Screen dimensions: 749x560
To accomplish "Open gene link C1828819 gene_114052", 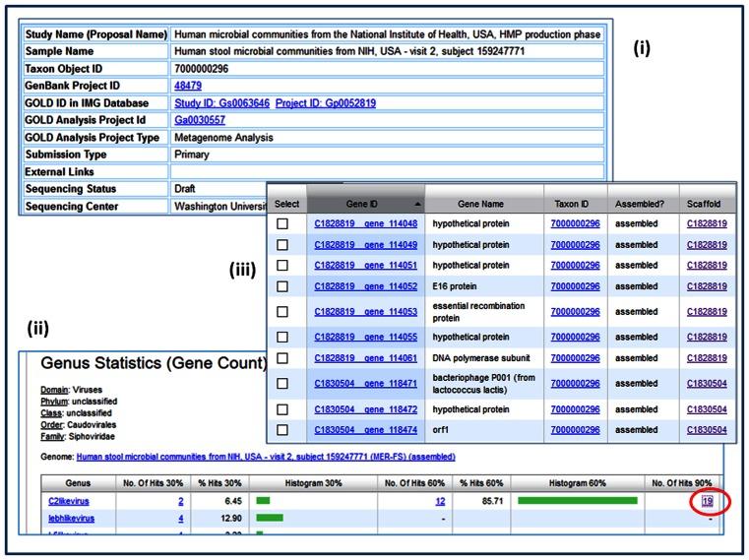I will tap(365, 286).
